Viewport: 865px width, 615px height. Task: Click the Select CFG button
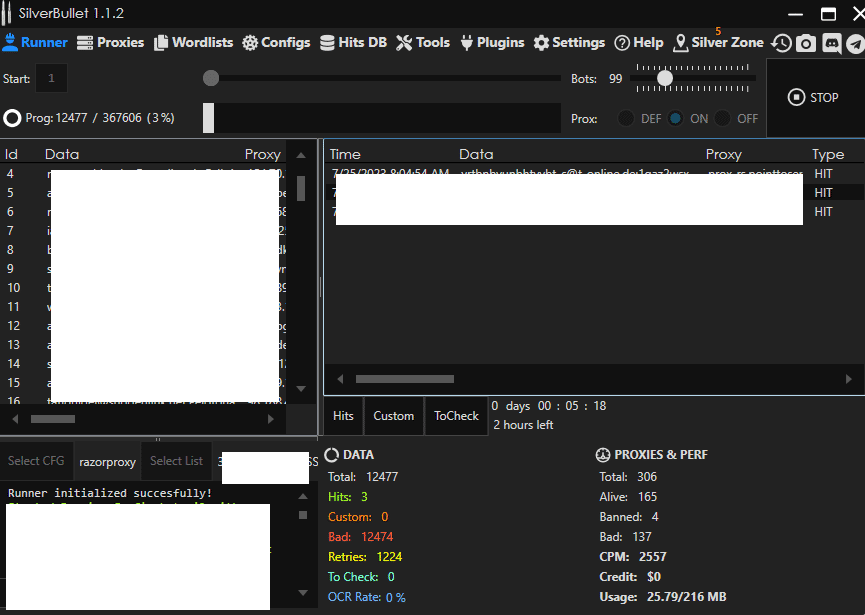point(36,461)
